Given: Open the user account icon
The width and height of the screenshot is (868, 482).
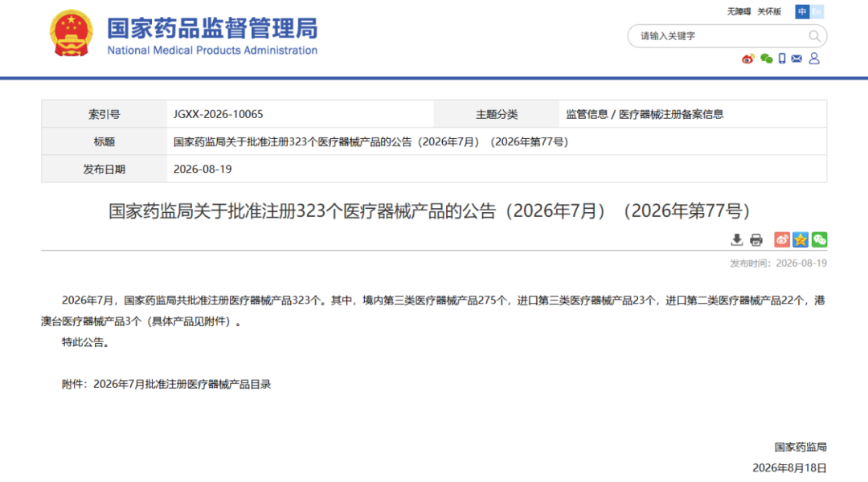Looking at the screenshot, I should (x=814, y=59).
